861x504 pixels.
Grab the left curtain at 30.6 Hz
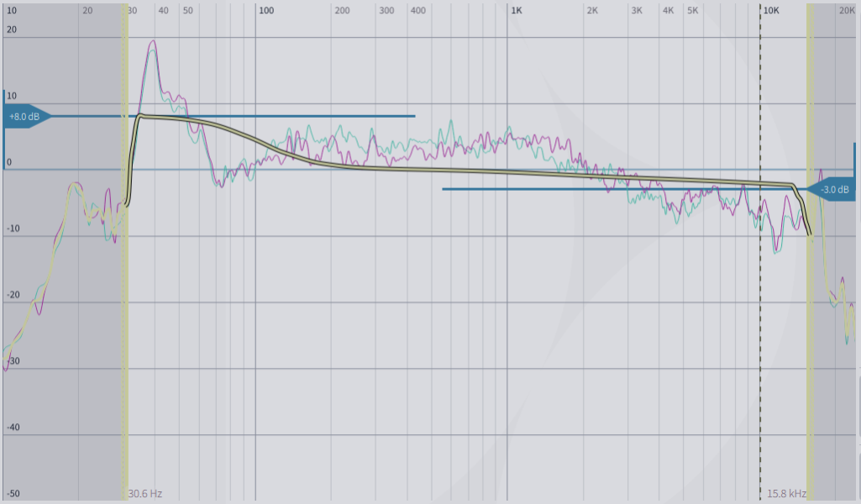point(125,252)
